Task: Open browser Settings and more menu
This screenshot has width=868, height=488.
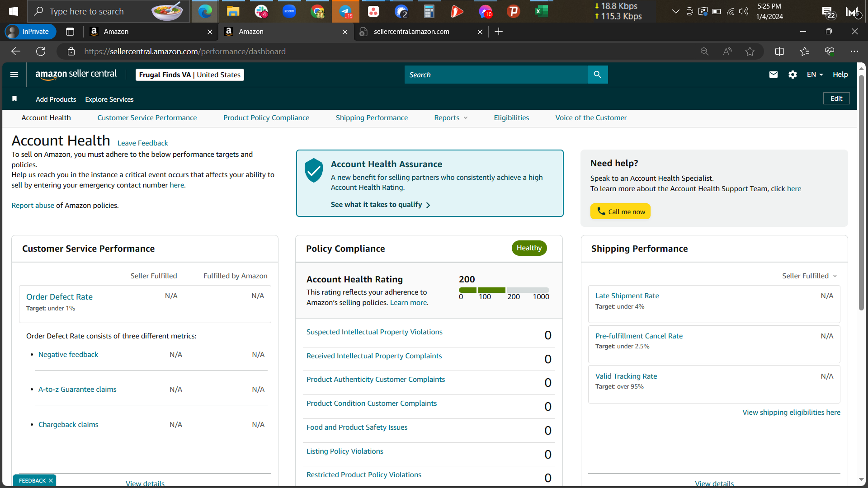Action: pos(854,52)
